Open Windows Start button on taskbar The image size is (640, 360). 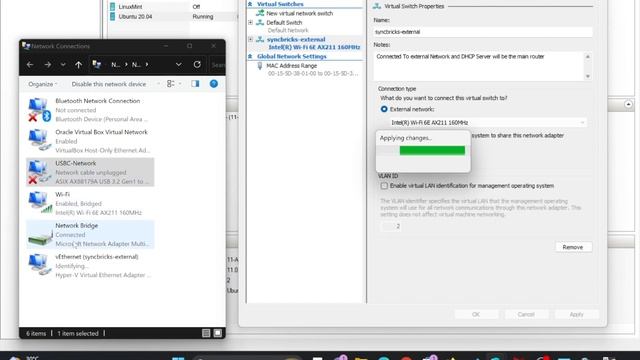tap(178, 358)
